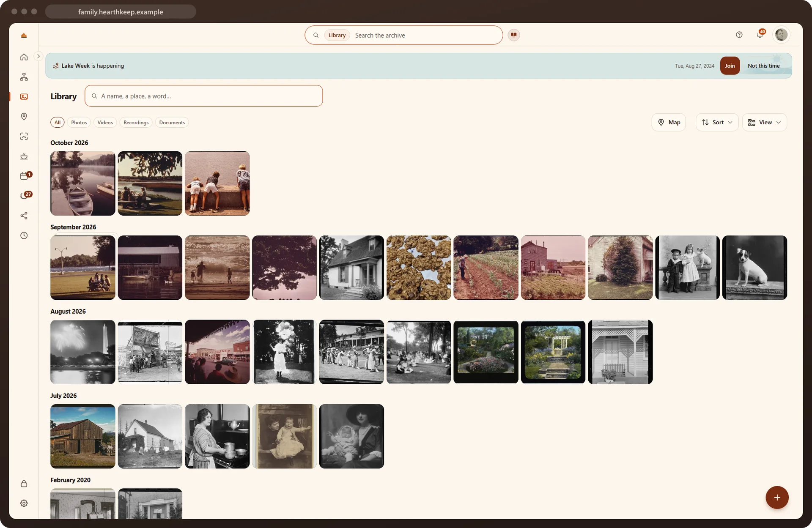Select the Library photo icon in sidebar
The image size is (812, 528).
[24, 97]
